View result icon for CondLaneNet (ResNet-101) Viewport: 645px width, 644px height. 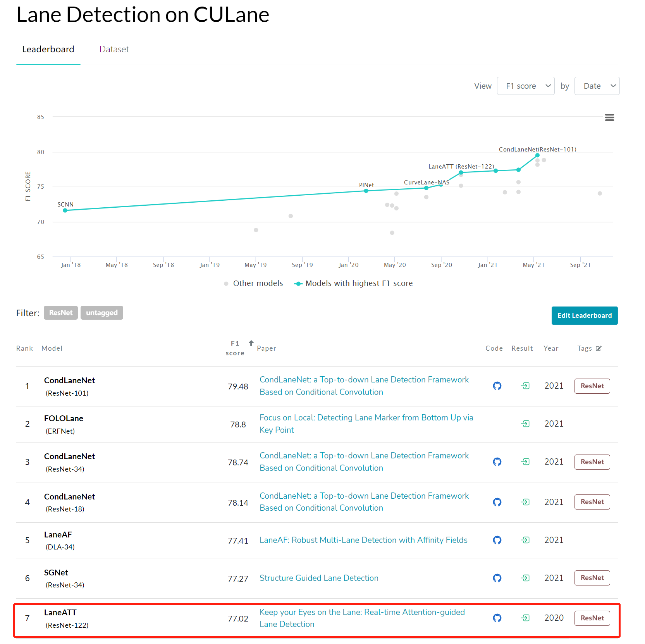coord(525,386)
